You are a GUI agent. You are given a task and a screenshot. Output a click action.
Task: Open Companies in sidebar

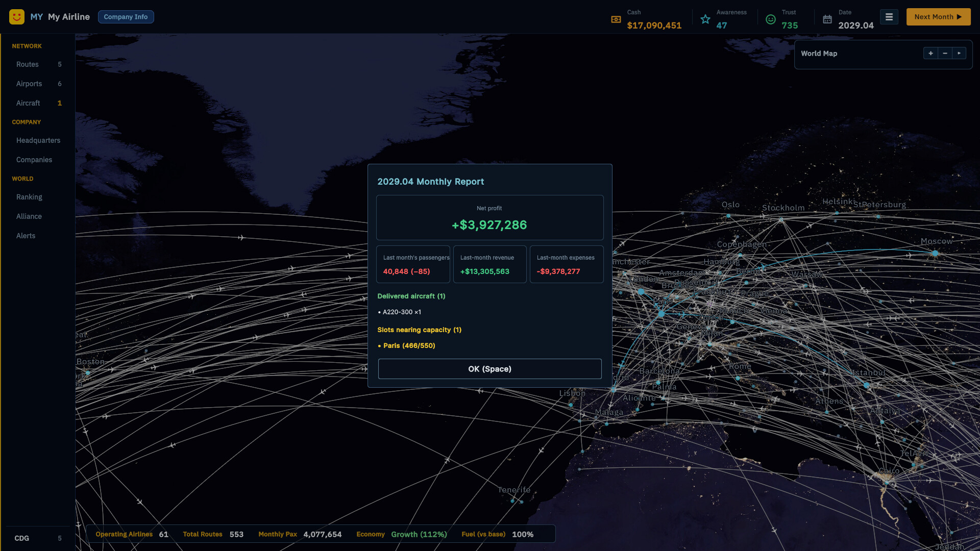38,160
